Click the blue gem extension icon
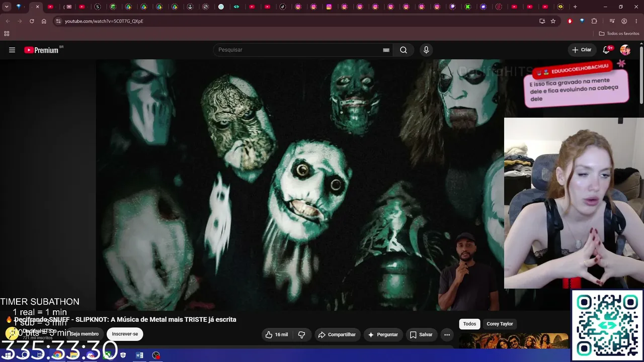The height and width of the screenshot is (362, 644). tap(582, 21)
